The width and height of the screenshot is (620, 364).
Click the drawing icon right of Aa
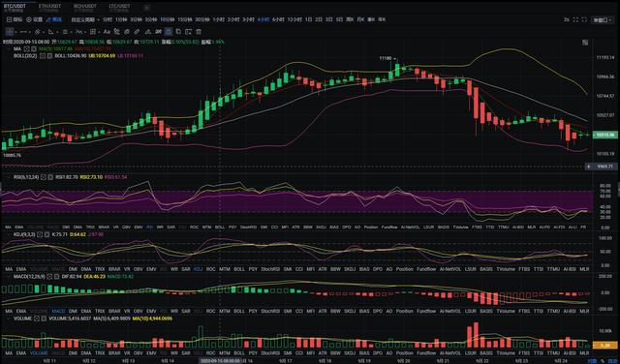click(117, 32)
